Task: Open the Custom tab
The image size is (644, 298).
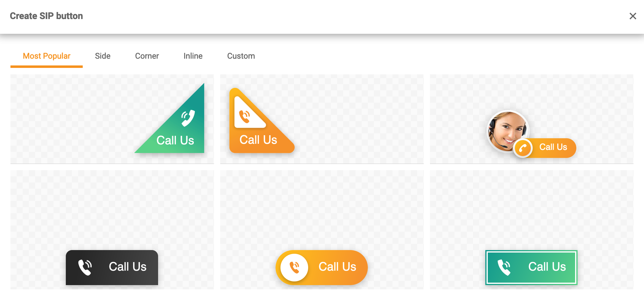Action: tap(241, 56)
